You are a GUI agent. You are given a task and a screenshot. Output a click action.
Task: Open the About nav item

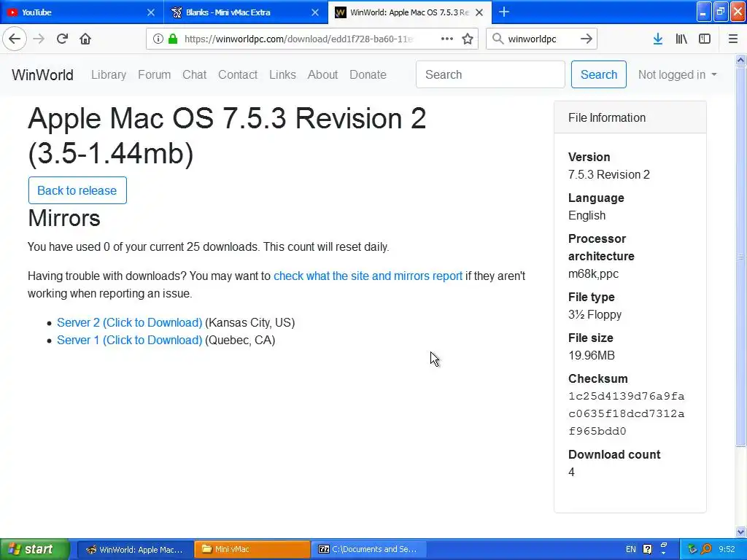(x=322, y=75)
